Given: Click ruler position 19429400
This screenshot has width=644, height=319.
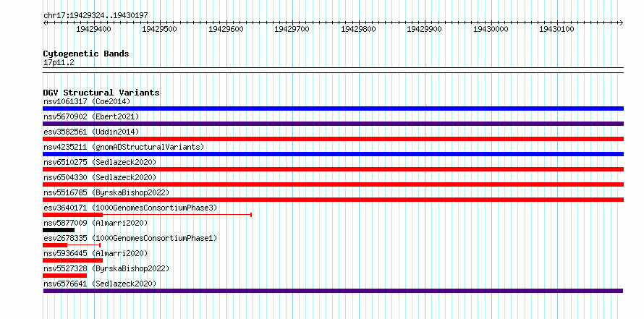Looking at the screenshot, I should [93, 29].
